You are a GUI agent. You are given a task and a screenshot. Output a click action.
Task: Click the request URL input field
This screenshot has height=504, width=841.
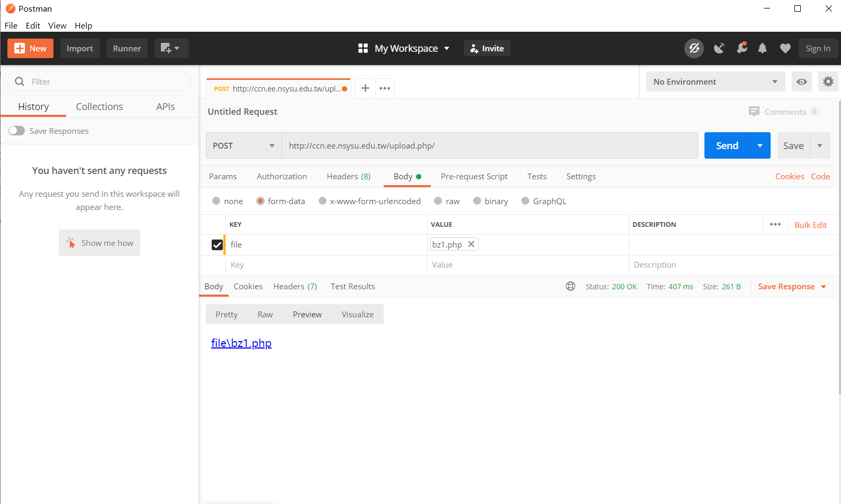[x=490, y=145]
